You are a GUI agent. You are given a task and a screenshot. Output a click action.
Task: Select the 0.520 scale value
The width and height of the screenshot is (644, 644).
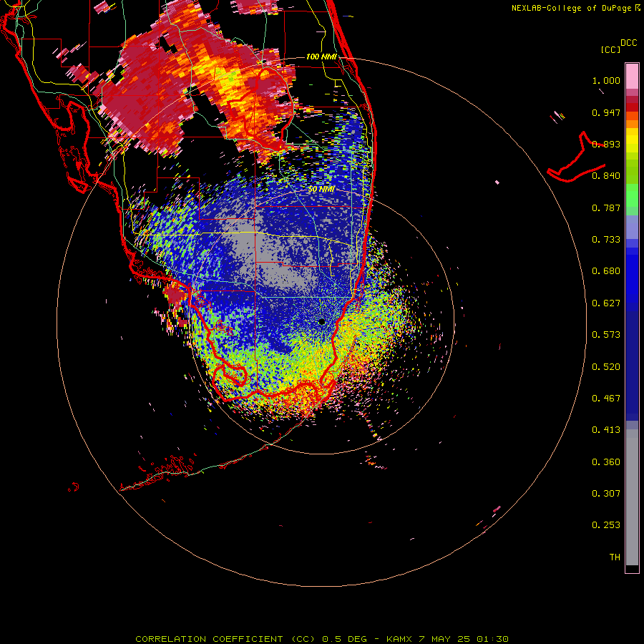point(606,367)
